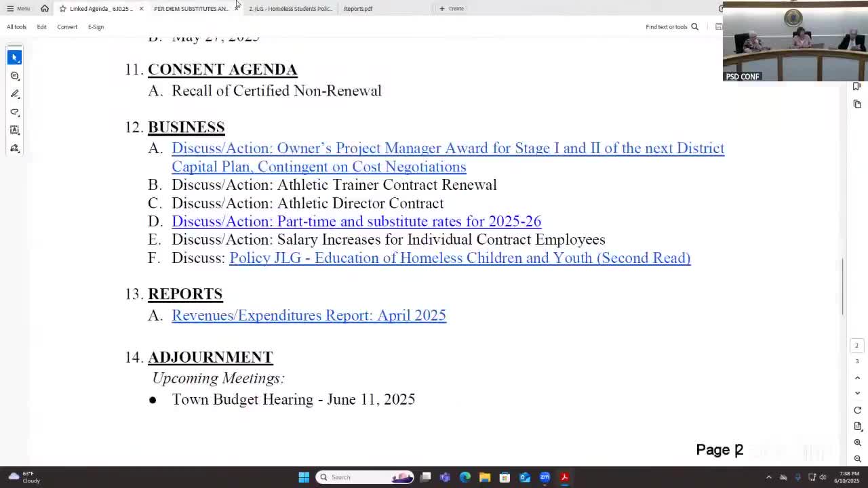The image size is (868, 488).
Task: Show hidden system tray icons
Action: tap(768, 477)
